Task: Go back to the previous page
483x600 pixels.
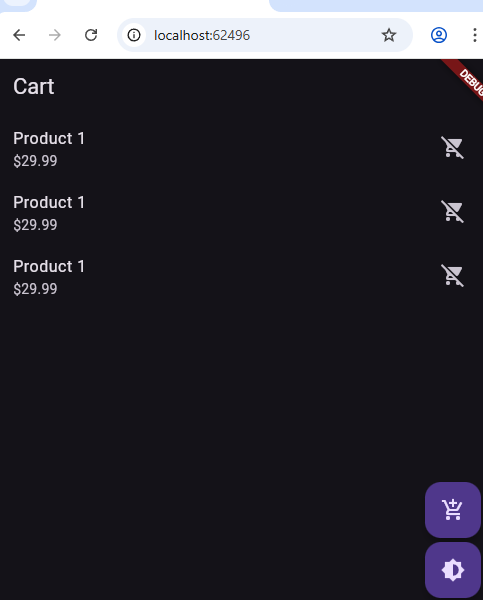Action: (x=19, y=35)
